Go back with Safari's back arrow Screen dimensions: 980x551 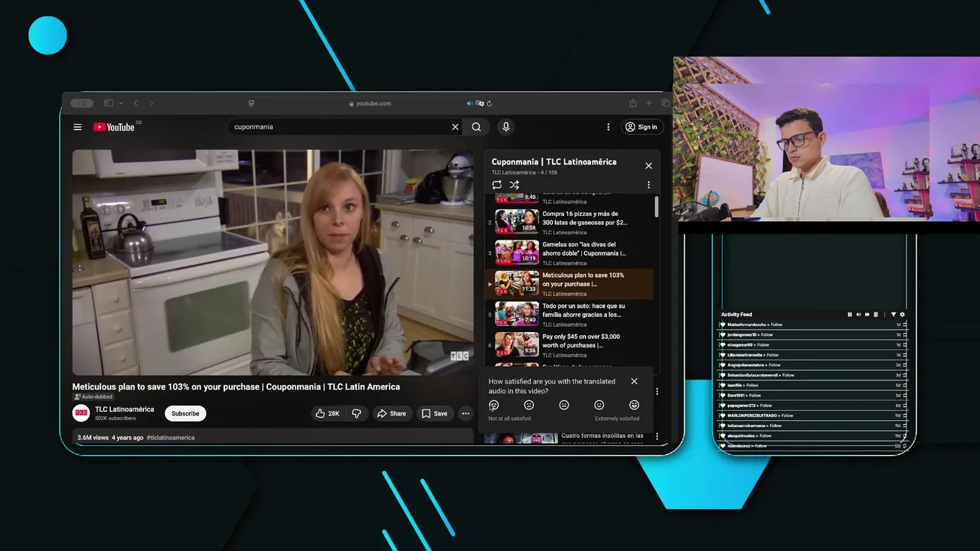click(x=136, y=103)
